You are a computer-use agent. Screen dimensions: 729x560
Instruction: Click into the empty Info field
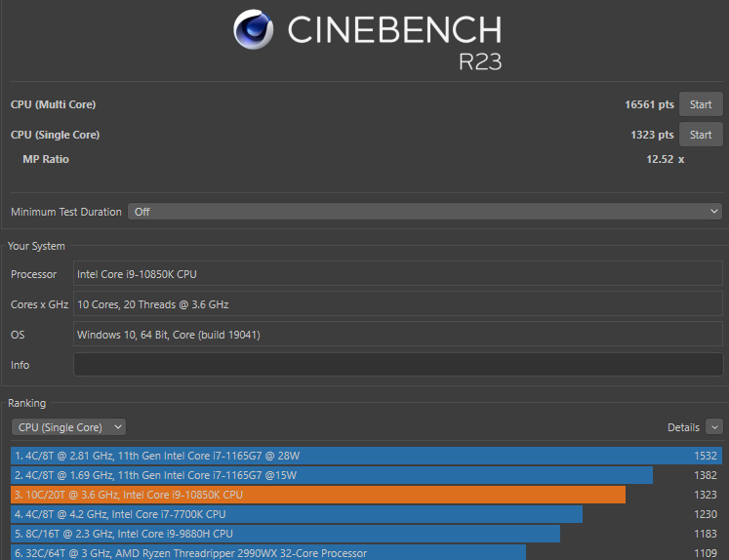click(x=397, y=365)
